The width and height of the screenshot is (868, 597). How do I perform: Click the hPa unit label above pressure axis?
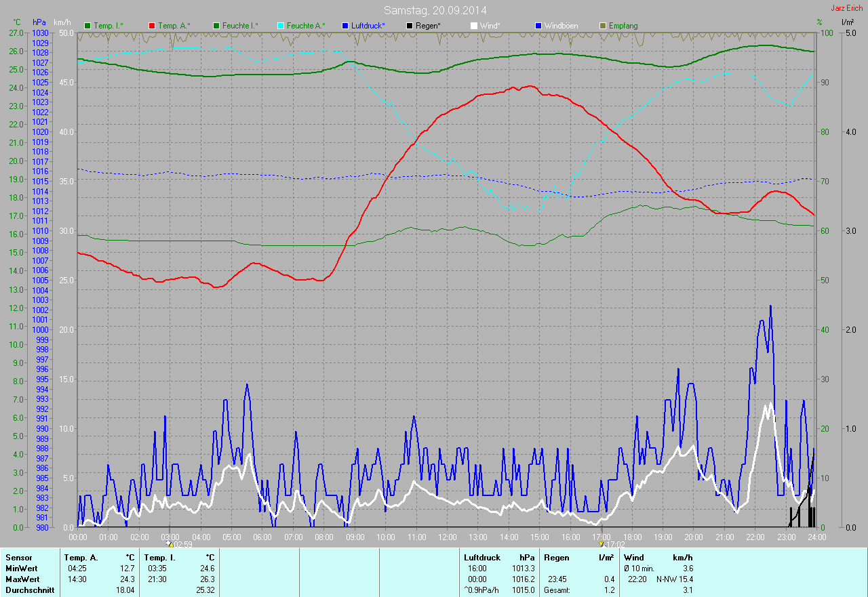pyautogui.click(x=38, y=22)
